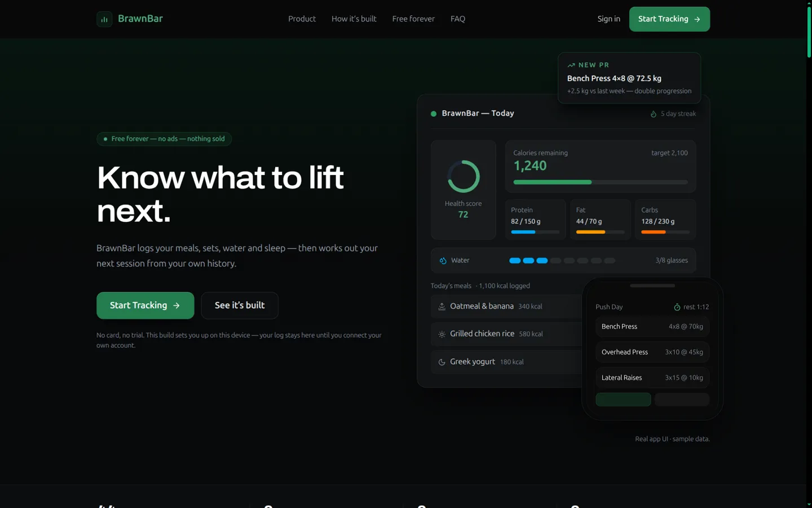The height and width of the screenshot is (508, 812).
Task: Open the Product nav item
Action: point(302,19)
